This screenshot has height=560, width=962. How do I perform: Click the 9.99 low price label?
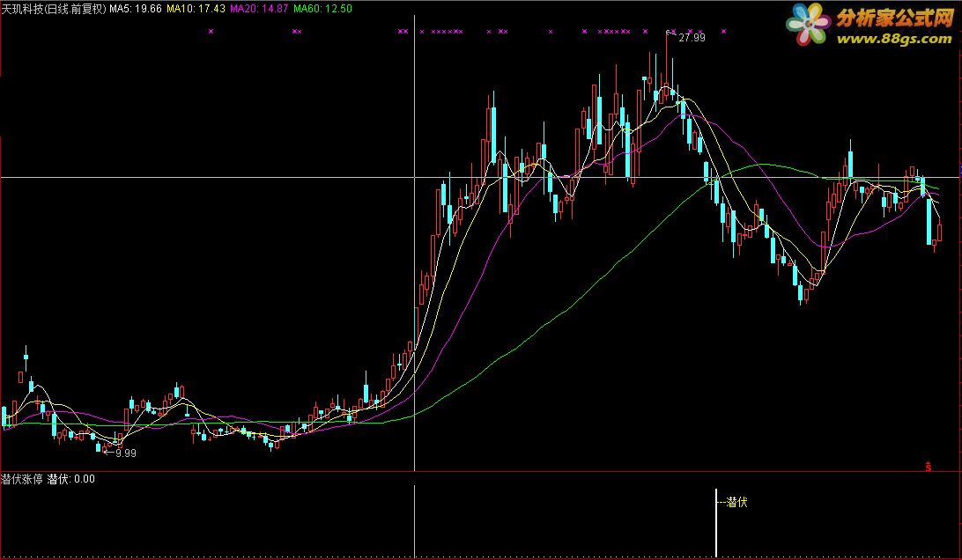point(126,453)
